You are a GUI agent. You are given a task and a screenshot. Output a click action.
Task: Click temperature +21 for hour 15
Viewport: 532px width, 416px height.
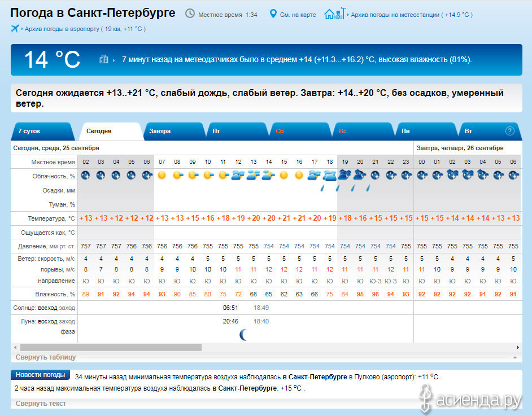284,218
